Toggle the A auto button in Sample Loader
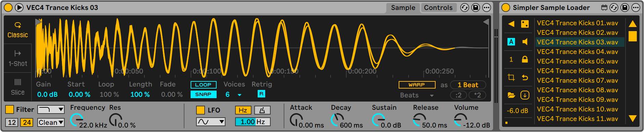The image size is (644, 132). [x=511, y=42]
